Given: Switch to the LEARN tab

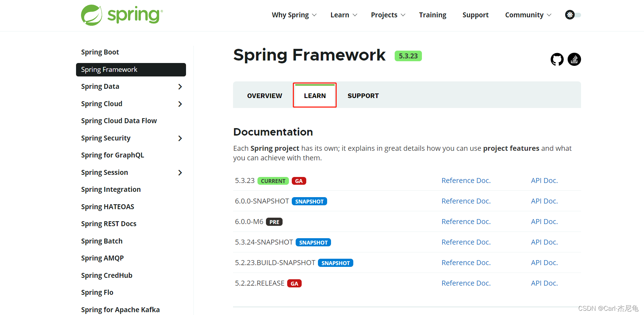Looking at the screenshot, I should (315, 96).
